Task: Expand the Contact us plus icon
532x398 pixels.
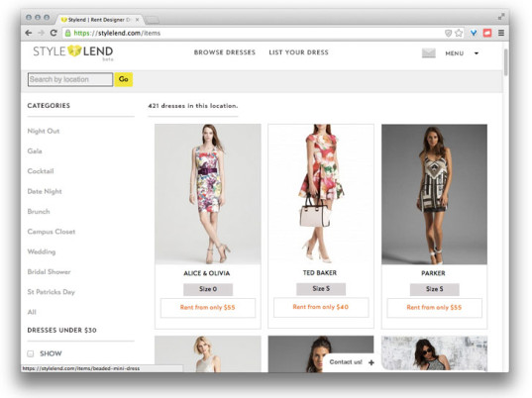Action: point(372,362)
